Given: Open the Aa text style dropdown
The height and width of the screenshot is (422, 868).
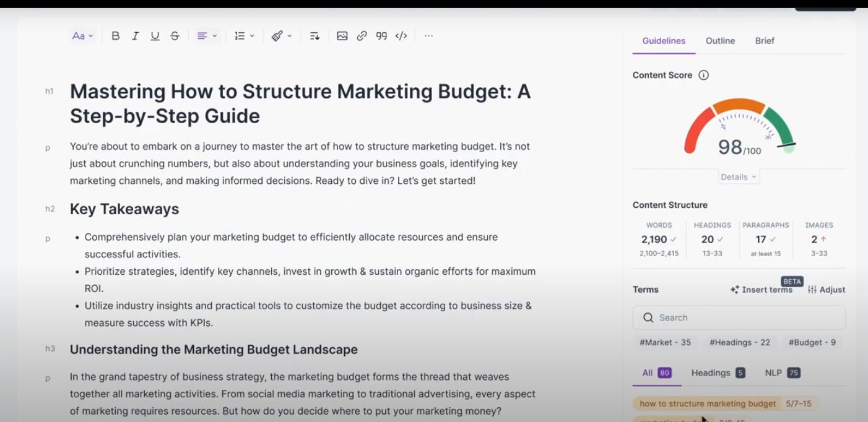Looking at the screenshot, I should [x=82, y=36].
